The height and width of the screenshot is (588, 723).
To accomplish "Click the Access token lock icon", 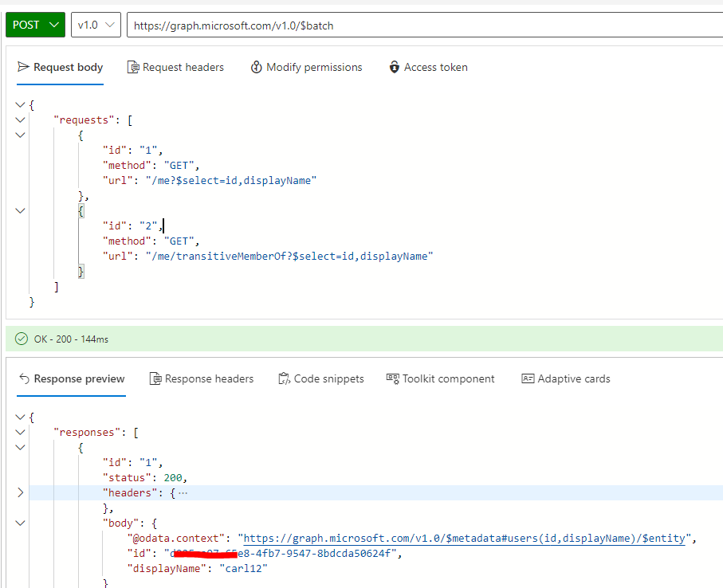I will click(395, 67).
